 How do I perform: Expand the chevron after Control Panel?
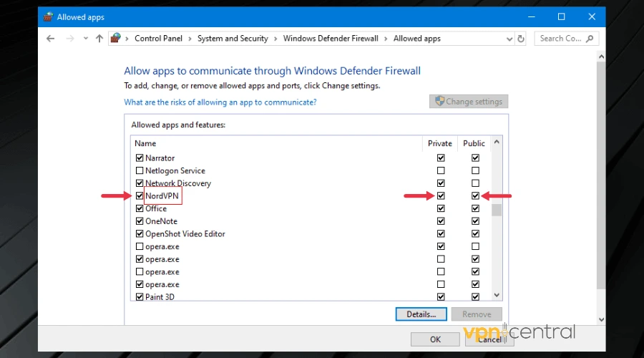pos(190,39)
